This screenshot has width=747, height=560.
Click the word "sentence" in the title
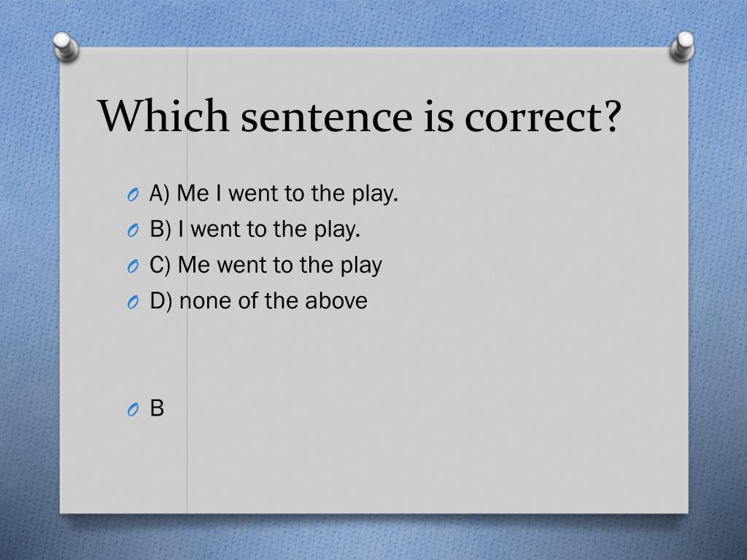tap(327, 117)
